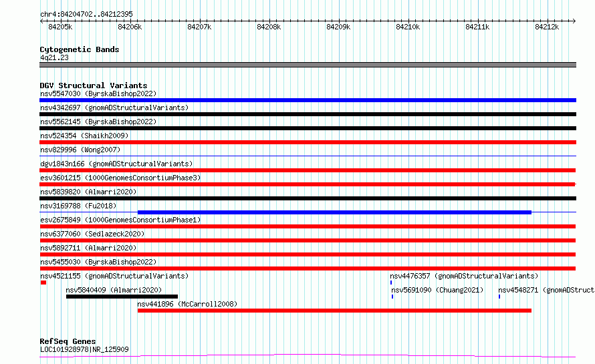Open the nsv4342697 (gnomADStructuralVariants) label
595x364 pixels.
click(x=114, y=108)
